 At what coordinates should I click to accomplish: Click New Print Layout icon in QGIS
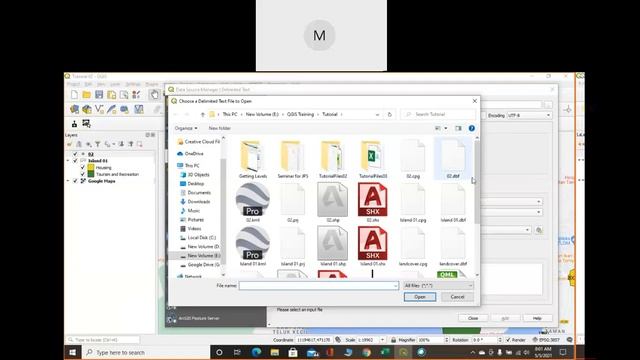111,95
